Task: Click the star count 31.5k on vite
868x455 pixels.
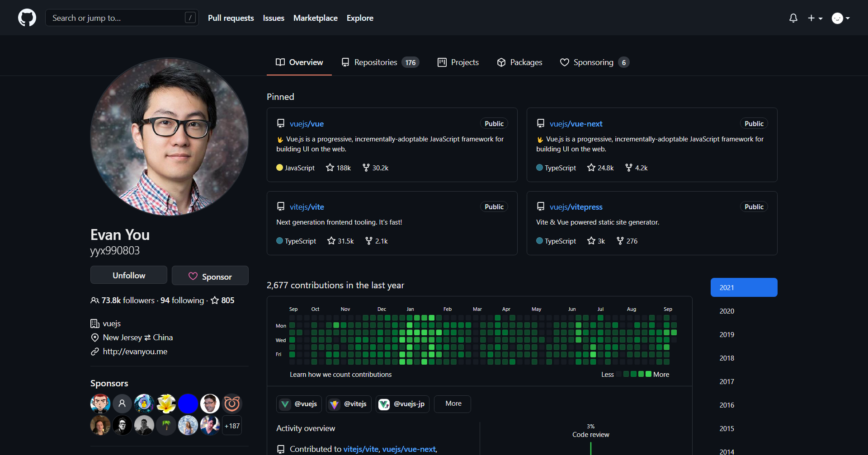Action: coord(340,241)
